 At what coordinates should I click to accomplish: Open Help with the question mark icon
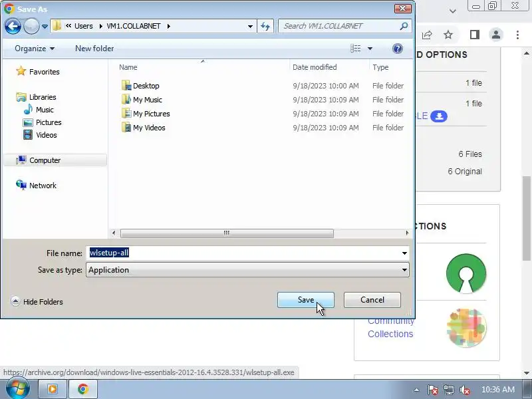click(397, 49)
